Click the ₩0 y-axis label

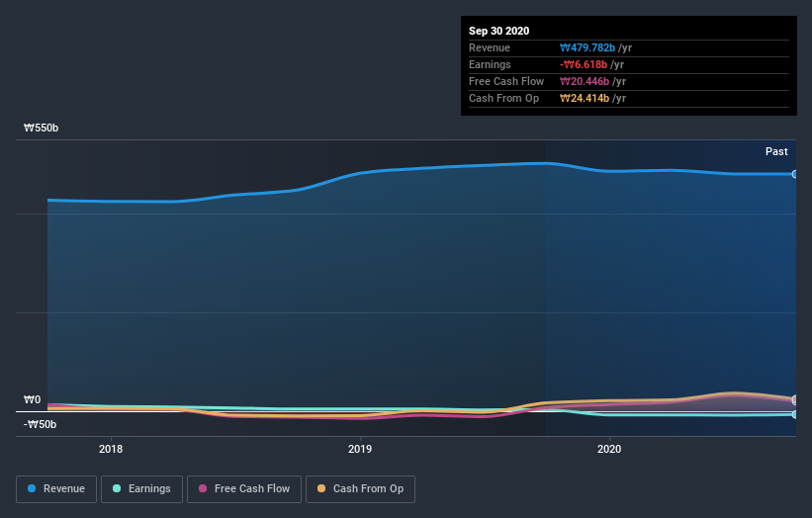pos(32,399)
